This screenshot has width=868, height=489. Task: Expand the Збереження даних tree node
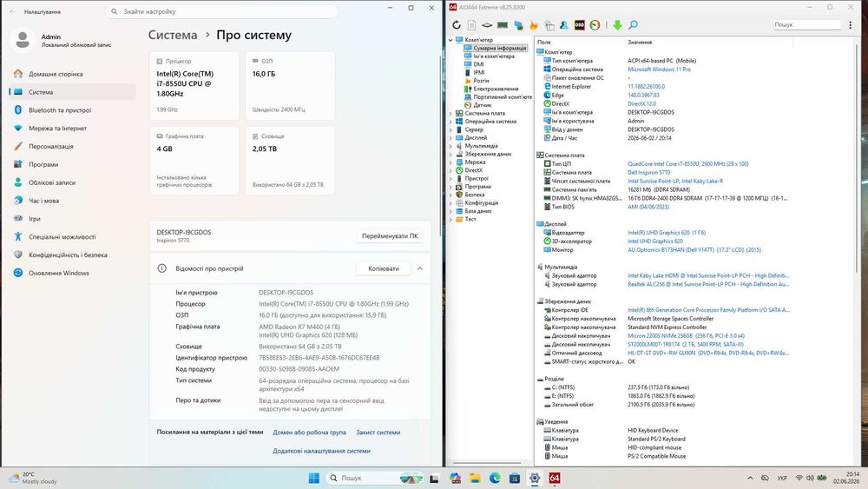450,154
